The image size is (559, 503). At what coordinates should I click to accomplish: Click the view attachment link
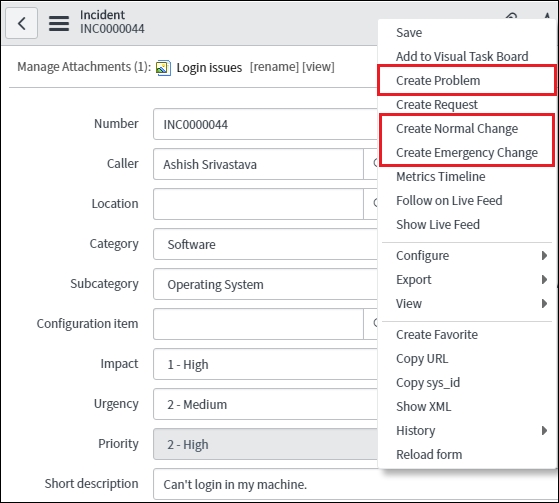pyautogui.click(x=318, y=67)
